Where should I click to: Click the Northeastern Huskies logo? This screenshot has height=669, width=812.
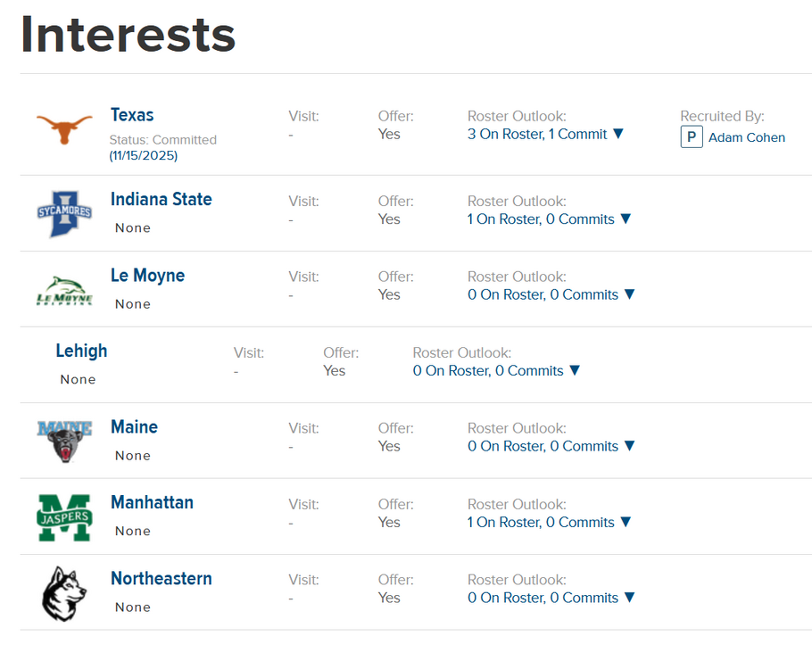[x=64, y=593]
